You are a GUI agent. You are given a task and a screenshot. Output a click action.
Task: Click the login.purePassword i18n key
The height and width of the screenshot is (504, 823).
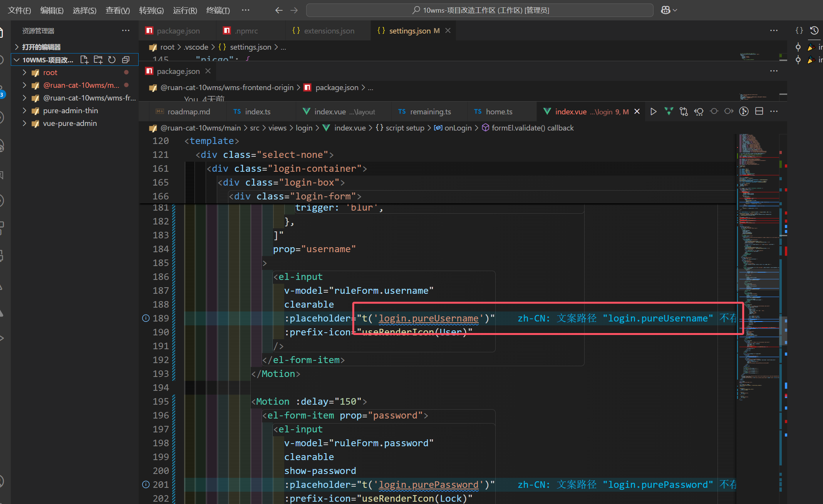point(429,485)
